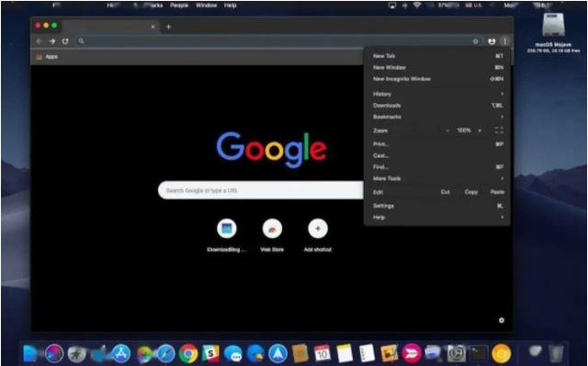Click the browser reload button
This screenshot has width=588, height=366.
65,41
